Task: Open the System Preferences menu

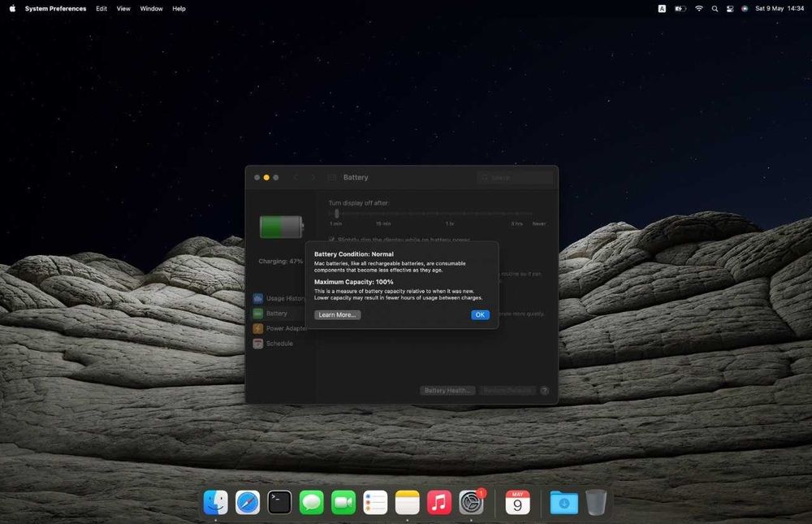Action: [x=55, y=8]
